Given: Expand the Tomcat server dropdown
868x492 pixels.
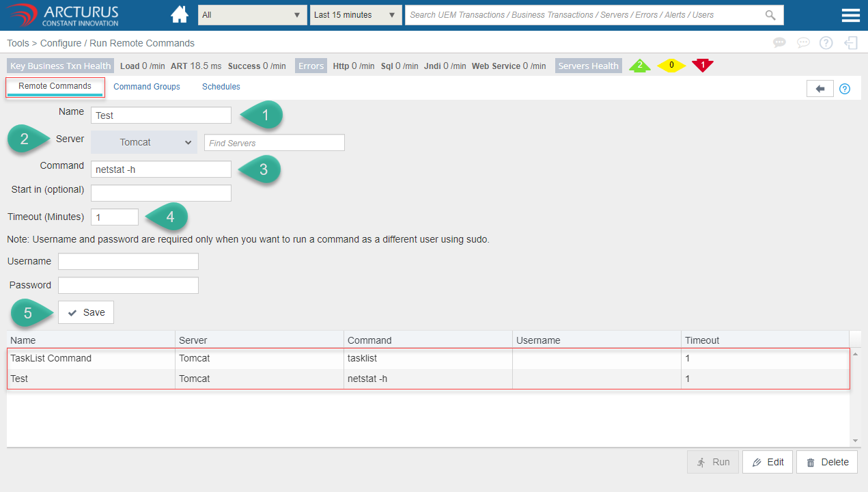Looking at the screenshot, I should [x=144, y=142].
